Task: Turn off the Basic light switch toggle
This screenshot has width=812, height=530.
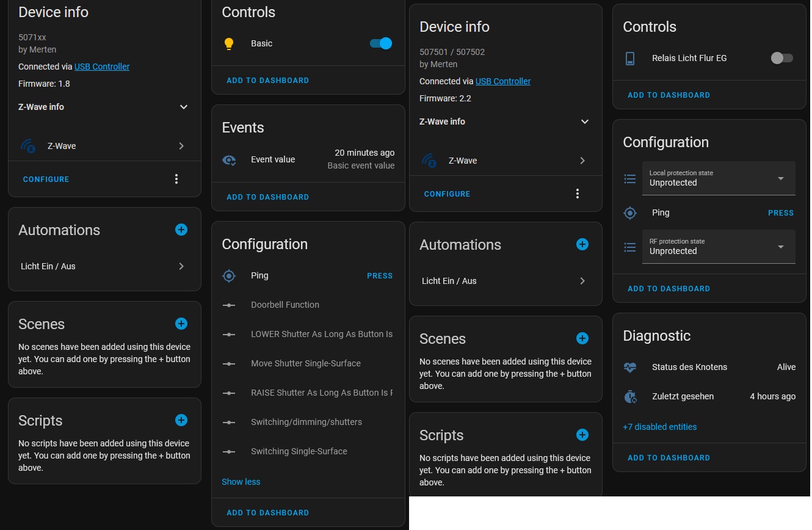Action: point(381,43)
